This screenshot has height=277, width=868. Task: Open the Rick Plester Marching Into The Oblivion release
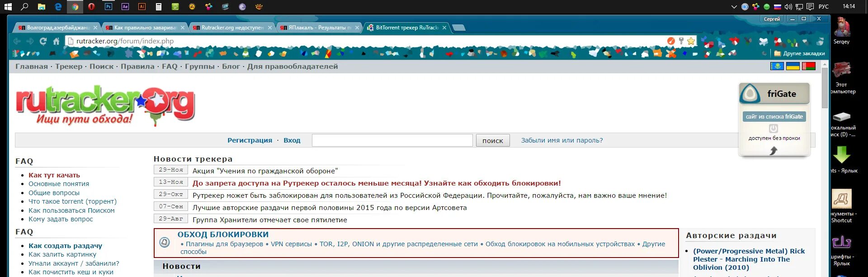[x=749, y=259]
